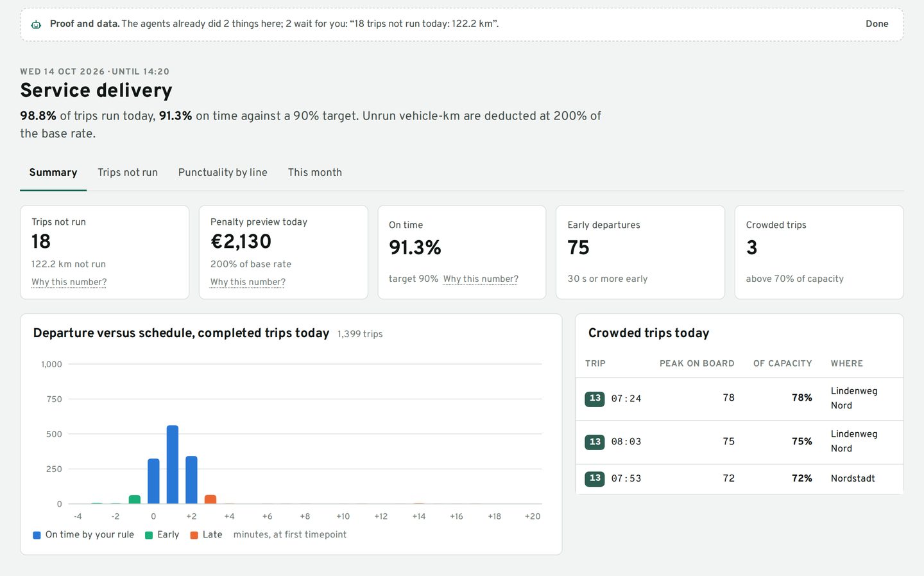Click 'minutes, at first timepoint' axis caption
The height and width of the screenshot is (576, 924).
tap(290, 535)
